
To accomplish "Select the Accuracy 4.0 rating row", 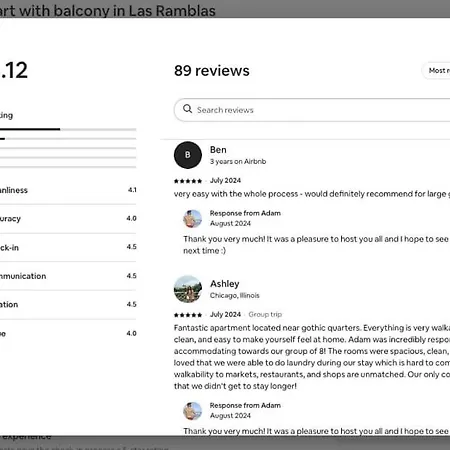I will coord(68,219).
